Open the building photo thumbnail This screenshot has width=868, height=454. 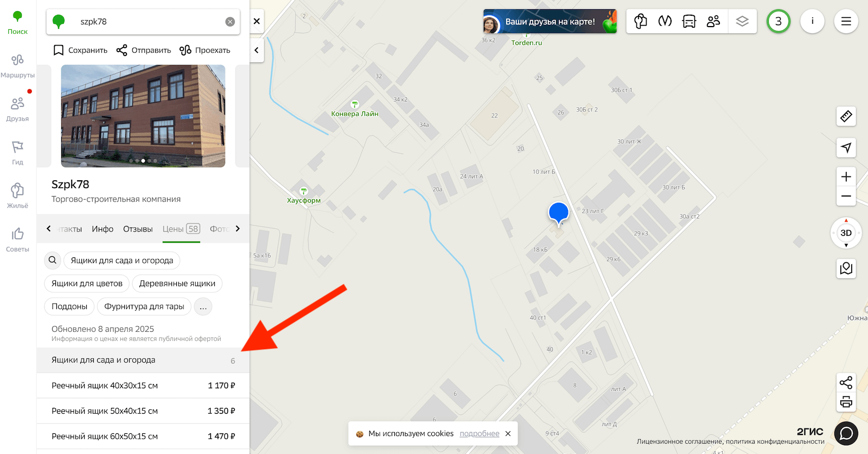pos(143,116)
